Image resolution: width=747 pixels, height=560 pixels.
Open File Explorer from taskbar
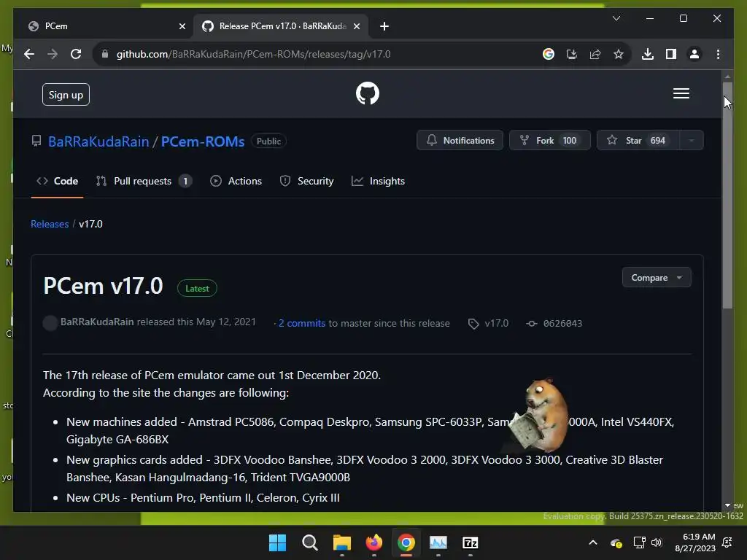341,542
